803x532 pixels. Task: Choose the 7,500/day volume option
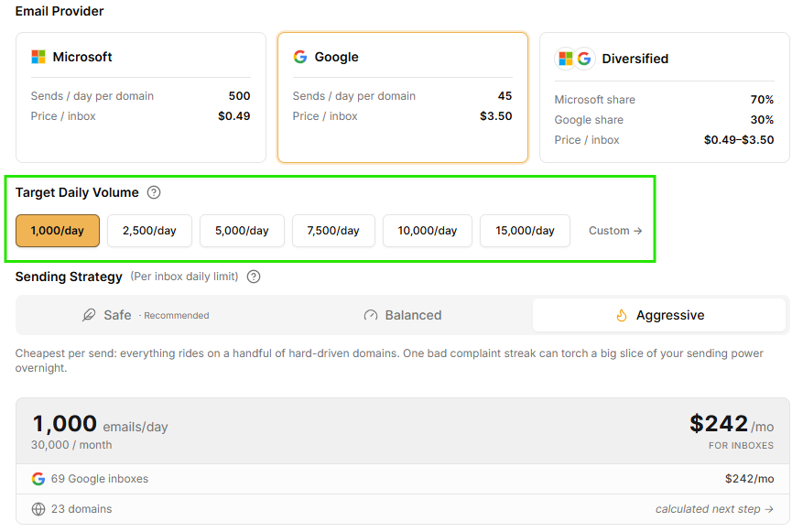pyautogui.click(x=333, y=231)
